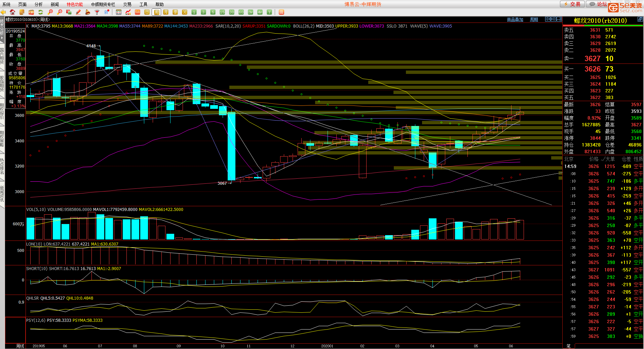The width and height of the screenshot is (644, 349).
Task: Click the 周线 label at bottom left
Action: click(20, 346)
